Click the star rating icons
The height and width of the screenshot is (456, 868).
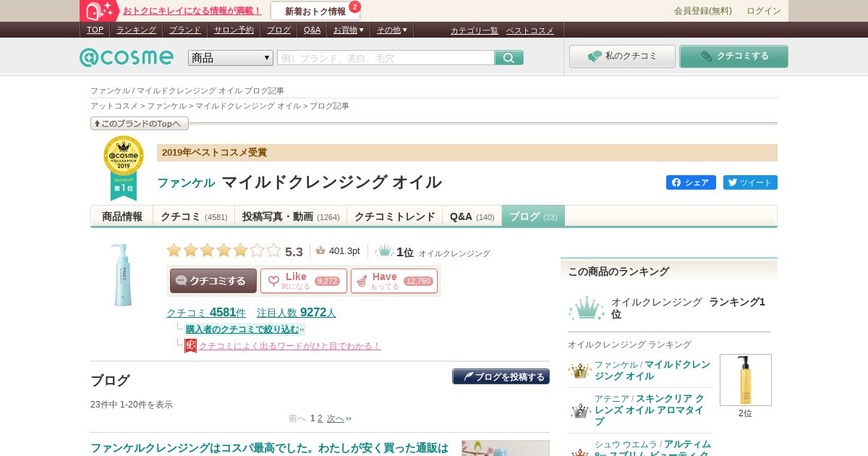click(x=224, y=250)
